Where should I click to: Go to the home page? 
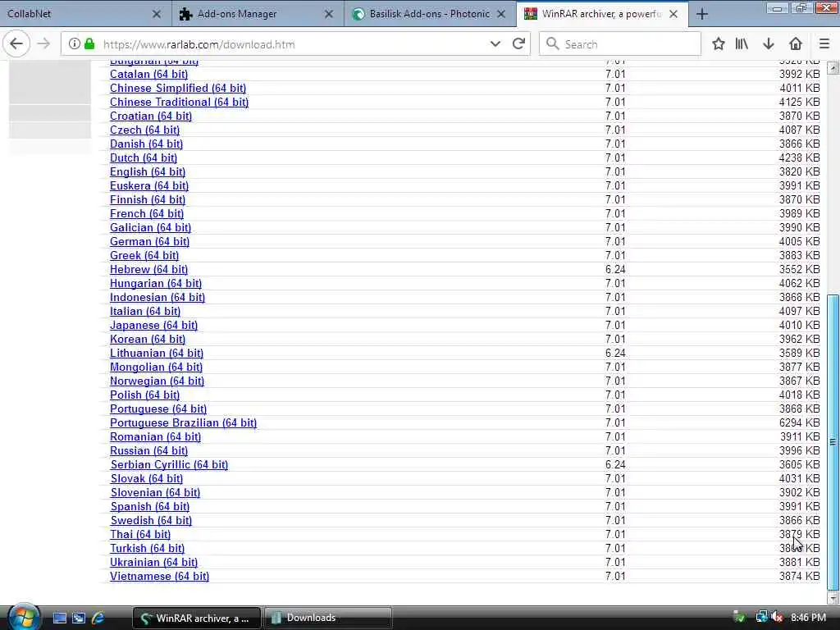point(796,44)
